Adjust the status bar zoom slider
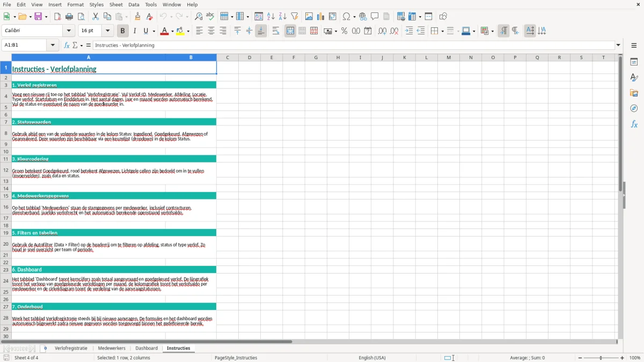The height and width of the screenshot is (362, 644). pyautogui.click(x=601, y=358)
